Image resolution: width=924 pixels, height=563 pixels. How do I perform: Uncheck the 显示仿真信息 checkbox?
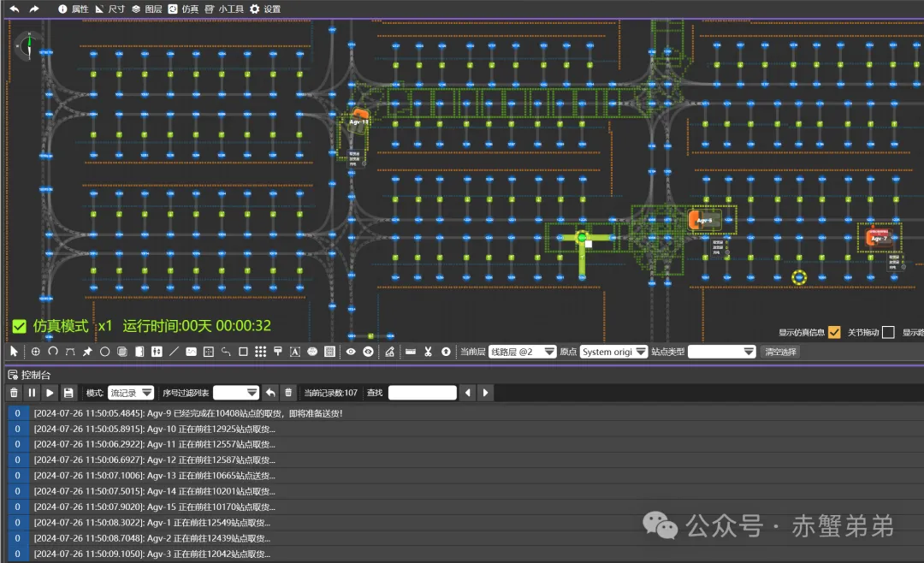(x=834, y=332)
